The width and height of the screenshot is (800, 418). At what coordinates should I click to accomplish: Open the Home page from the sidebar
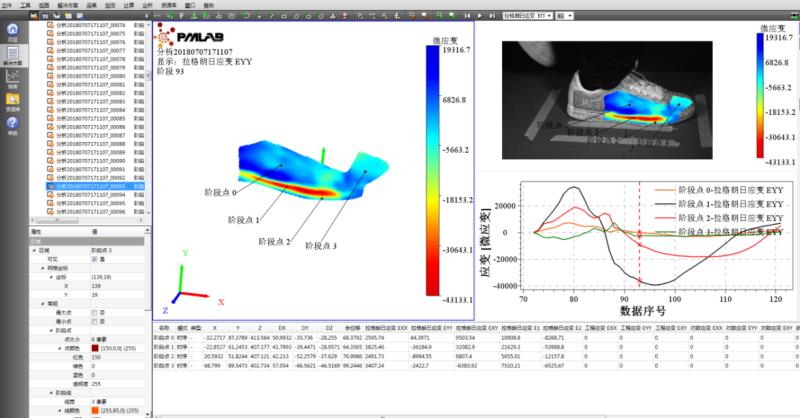(x=12, y=34)
